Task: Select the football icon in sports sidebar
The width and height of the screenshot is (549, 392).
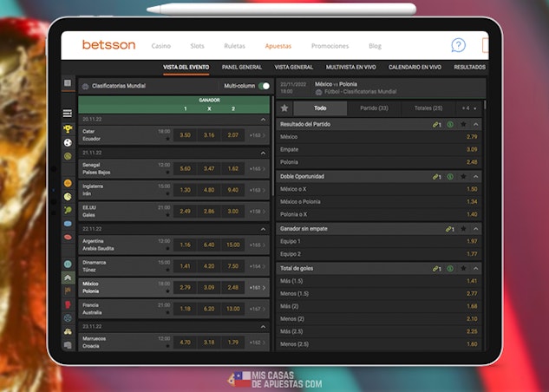Action: [x=68, y=143]
